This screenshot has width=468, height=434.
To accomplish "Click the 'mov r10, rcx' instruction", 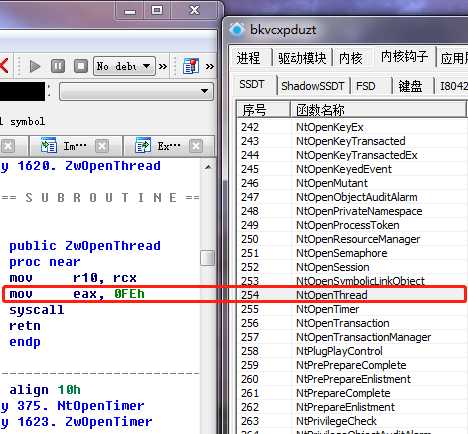I will 73,278.
